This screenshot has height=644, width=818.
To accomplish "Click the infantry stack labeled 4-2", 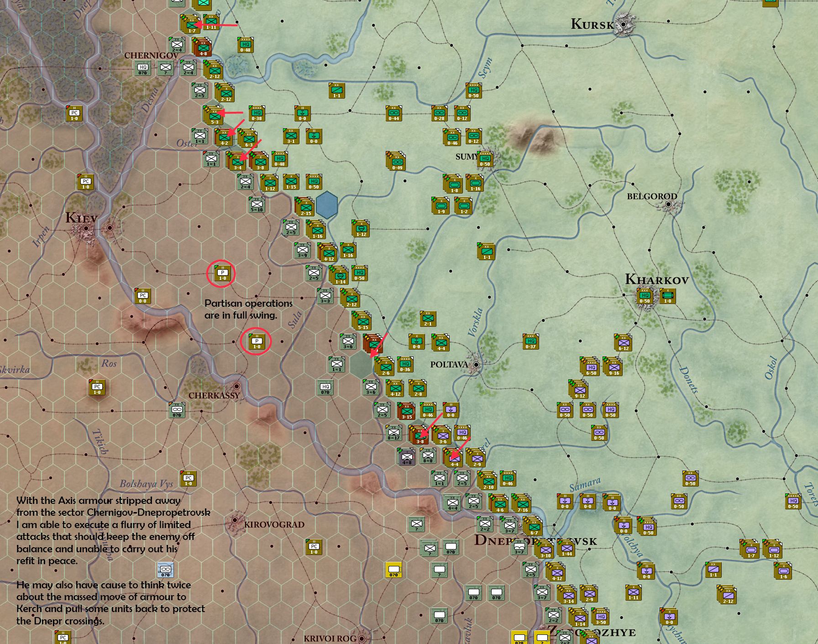I will point(224,137).
